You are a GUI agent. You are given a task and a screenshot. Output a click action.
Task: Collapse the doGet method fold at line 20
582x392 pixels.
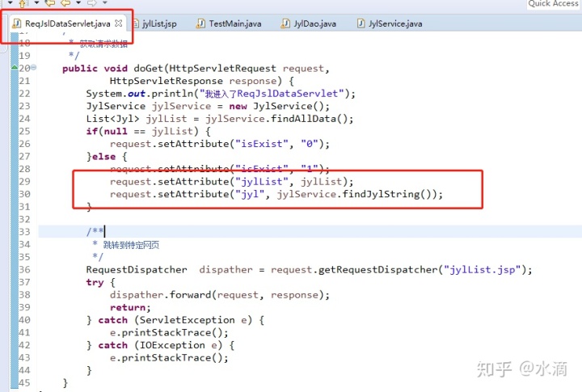click(x=33, y=68)
